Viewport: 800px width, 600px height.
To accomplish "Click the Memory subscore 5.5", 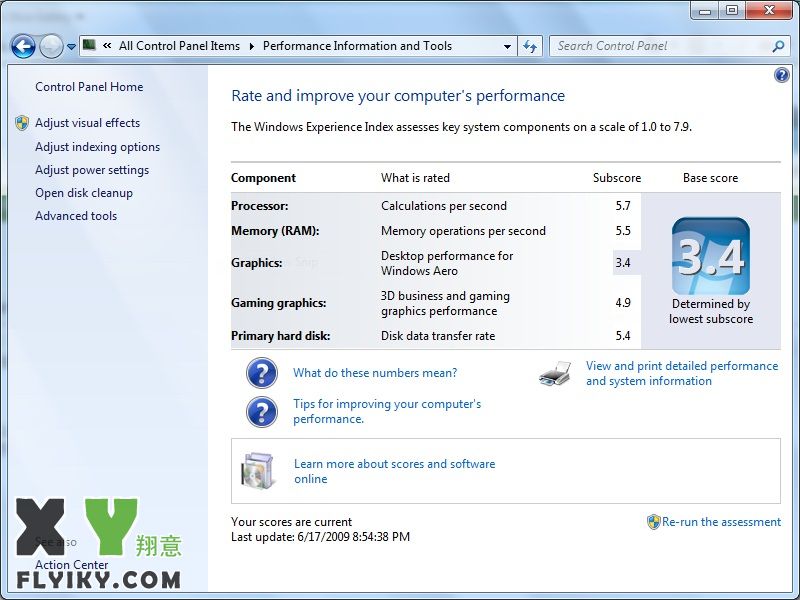I will (x=623, y=231).
